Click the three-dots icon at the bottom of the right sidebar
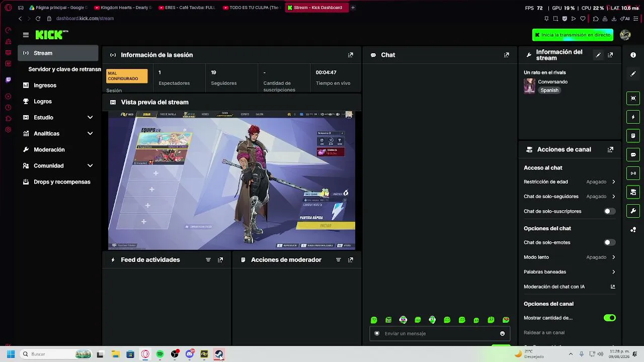This screenshot has height=362, width=644. (633, 230)
